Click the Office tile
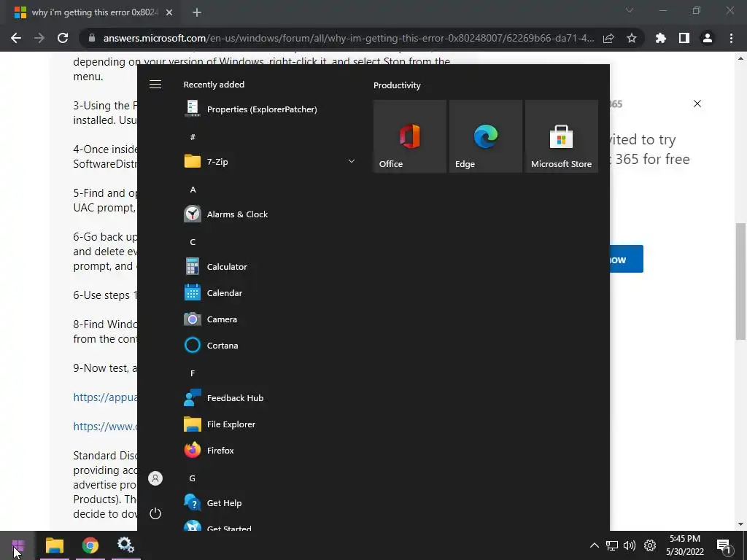Image resolution: width=747 pixels, height=560 pixels. (x=410, y=136)
